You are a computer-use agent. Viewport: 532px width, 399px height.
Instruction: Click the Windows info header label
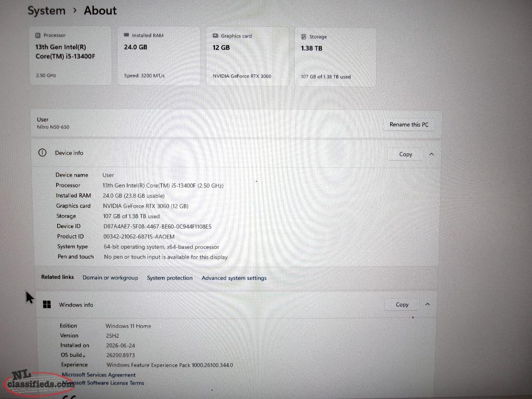(76, 304)
